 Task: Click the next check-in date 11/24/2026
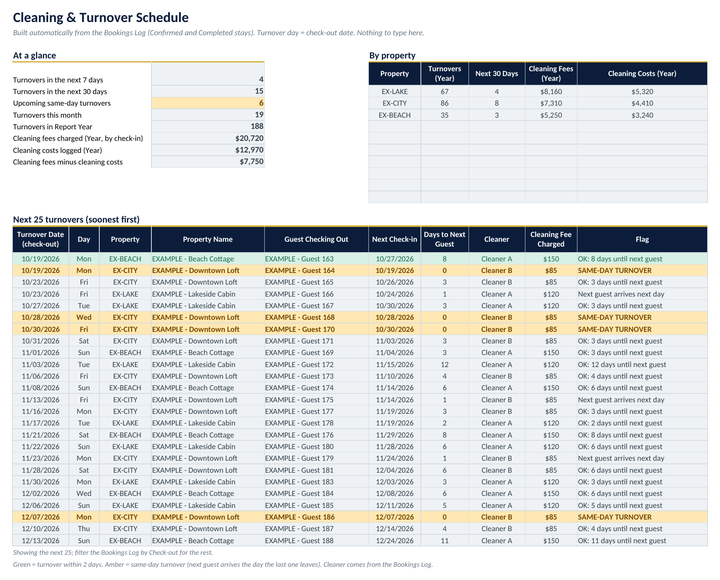[x=394, y=458]
